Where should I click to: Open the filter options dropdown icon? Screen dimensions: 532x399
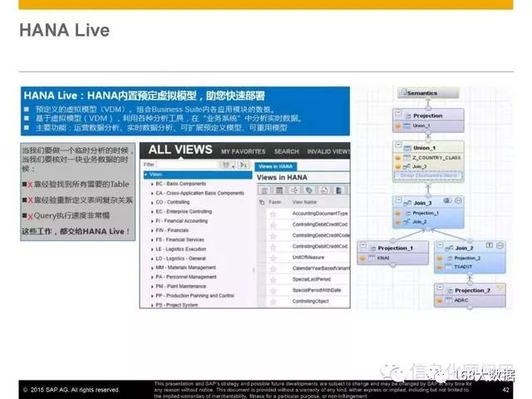tap(227, 165)
